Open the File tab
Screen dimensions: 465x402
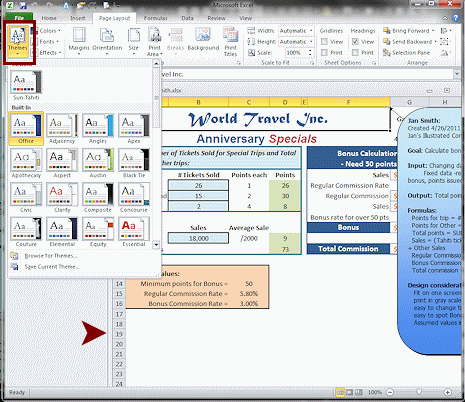click(x=19, y=18)
